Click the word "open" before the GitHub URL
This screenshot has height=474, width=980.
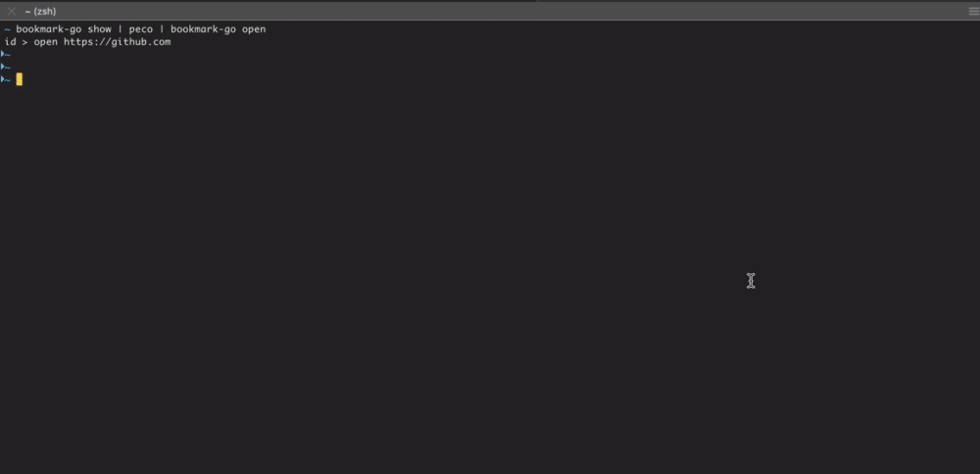coord(46,42)
